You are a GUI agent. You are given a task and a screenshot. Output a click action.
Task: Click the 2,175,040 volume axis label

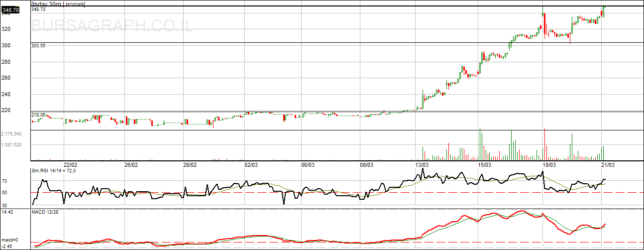click(11, 134)
